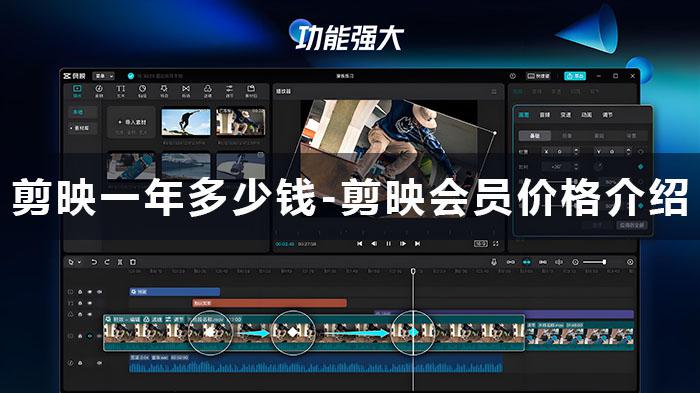Image resolution: width=700 pixels, height=393 pixels.
Task: Start voice recording with microphone icon
Action: pos(494,262)
